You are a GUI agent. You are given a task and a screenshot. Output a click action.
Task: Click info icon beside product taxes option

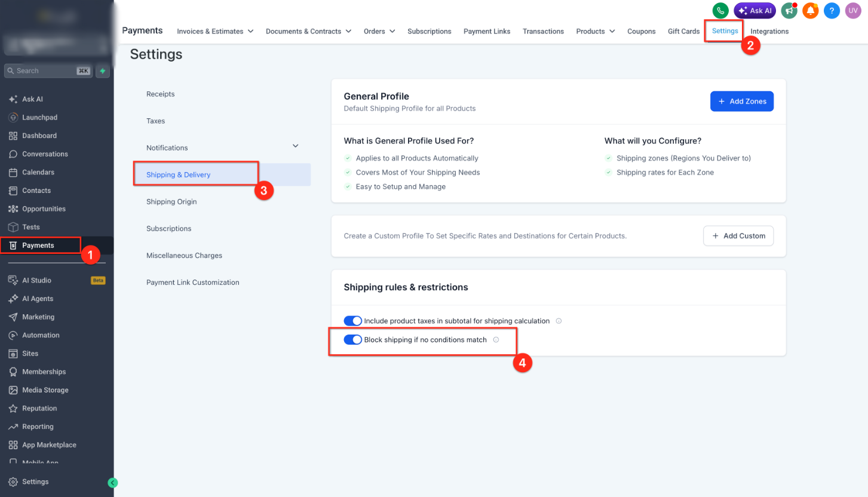coord(559,321)
